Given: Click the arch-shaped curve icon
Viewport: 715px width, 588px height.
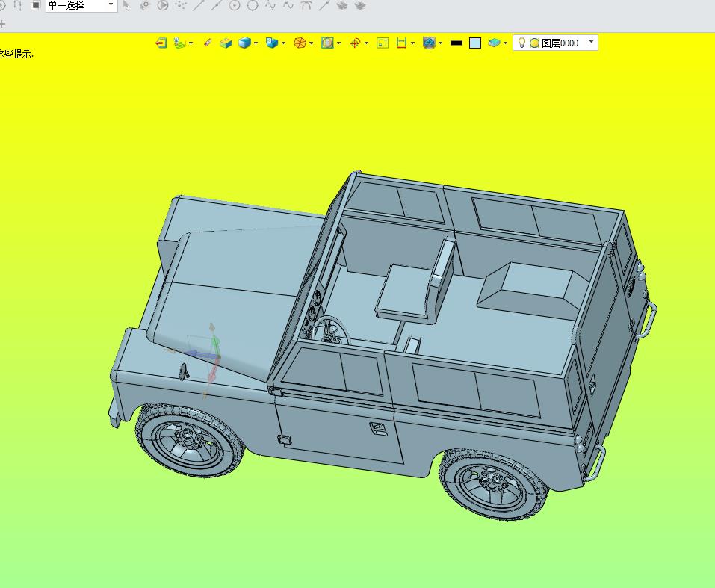Looking at the screenshot, I should click(306, 5).
